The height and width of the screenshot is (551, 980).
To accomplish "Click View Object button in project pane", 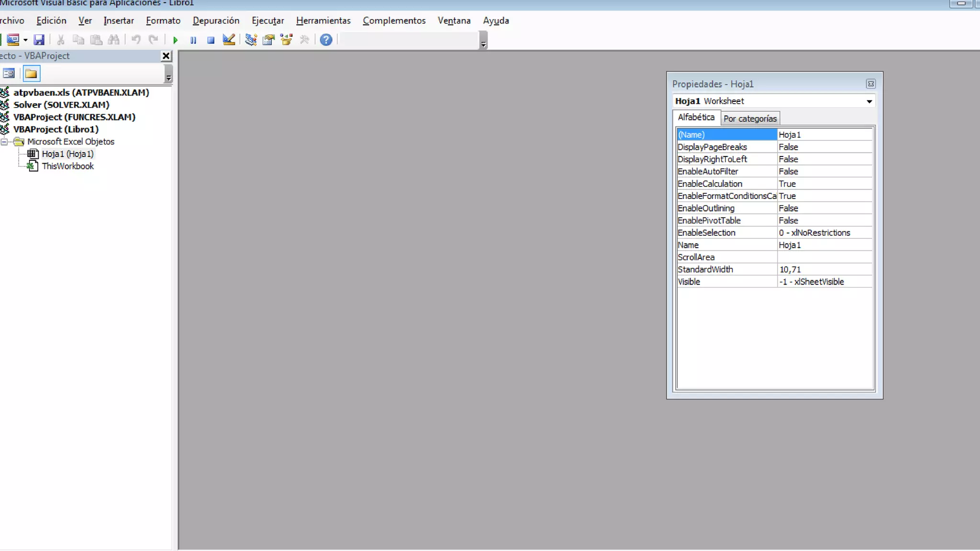I will coord(9,74).
